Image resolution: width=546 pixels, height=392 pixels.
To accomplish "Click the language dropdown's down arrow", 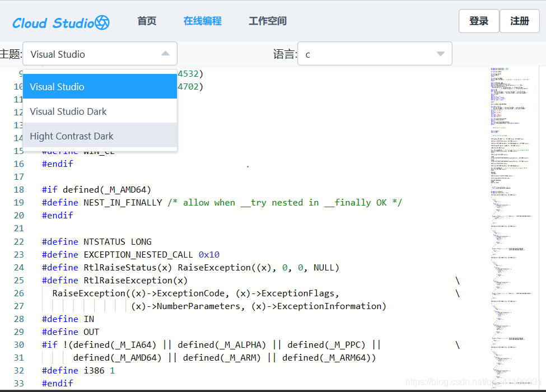I will coord(441,54).
